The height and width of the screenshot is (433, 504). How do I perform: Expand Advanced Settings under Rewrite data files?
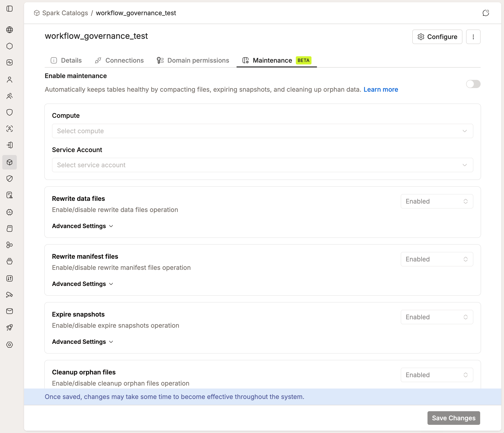pyautogui.click(x=83, y=226)
